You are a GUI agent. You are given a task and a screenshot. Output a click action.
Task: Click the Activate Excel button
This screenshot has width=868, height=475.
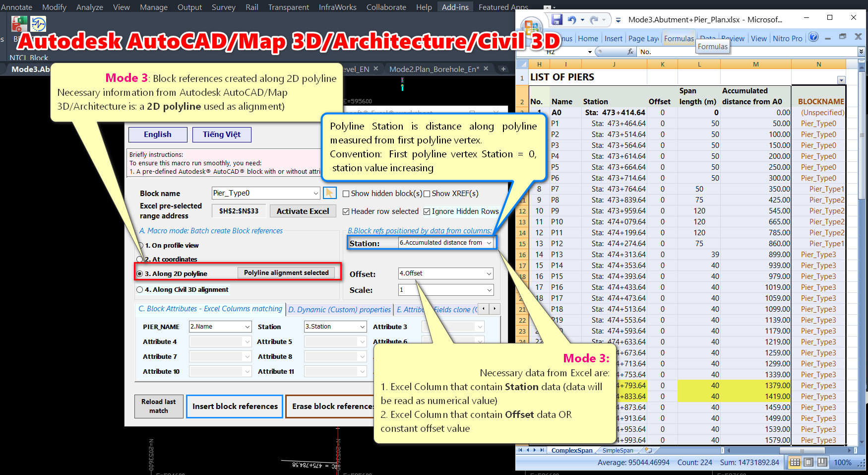tap(303, 211)
